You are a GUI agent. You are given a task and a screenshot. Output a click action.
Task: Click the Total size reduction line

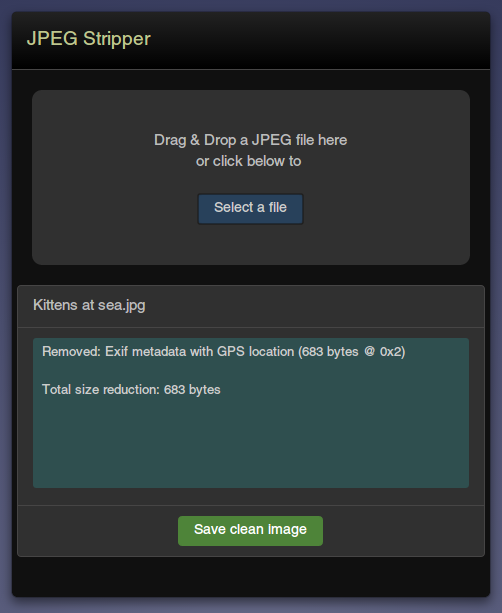(131, 389)
